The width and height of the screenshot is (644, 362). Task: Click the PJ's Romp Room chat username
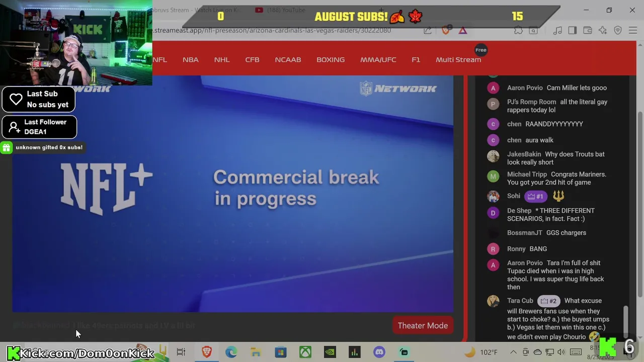click(x=531, y=102)
